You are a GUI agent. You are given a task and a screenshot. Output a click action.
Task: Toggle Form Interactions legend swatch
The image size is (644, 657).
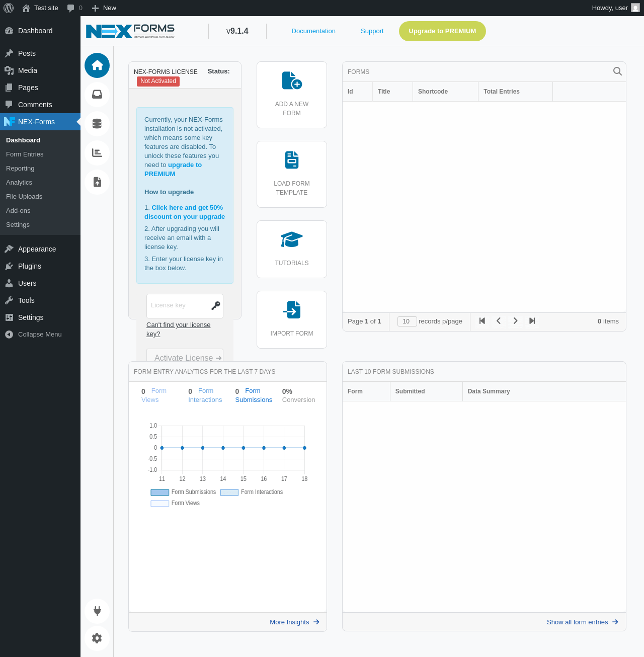pos(229,492)
